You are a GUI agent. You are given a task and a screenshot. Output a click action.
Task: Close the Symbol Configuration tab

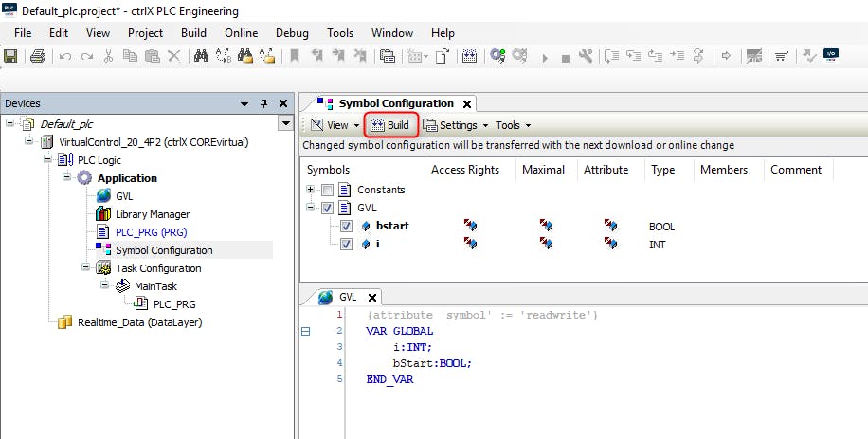coord(466,104)
